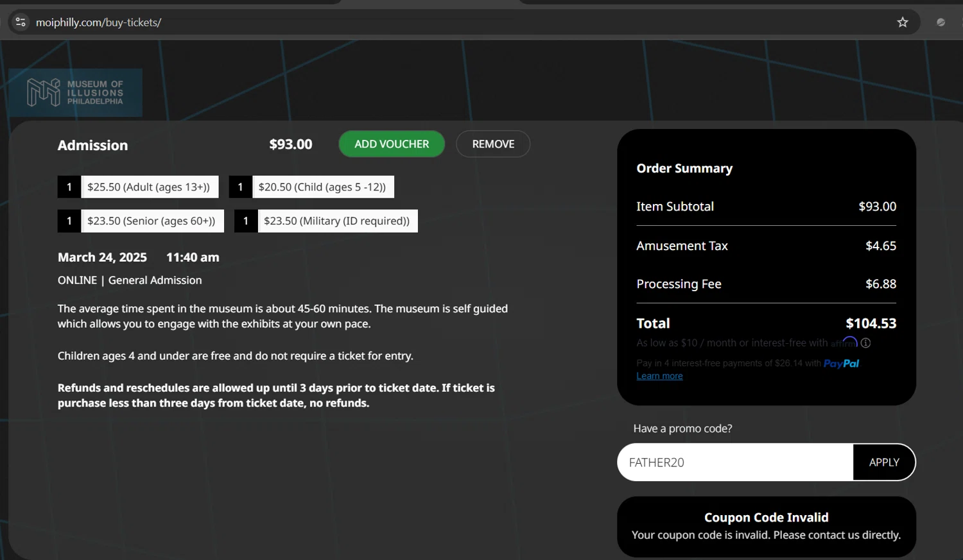
Task: Click the $25.50 (Adult ages 13+) label
Action: [x=150, y=187]
